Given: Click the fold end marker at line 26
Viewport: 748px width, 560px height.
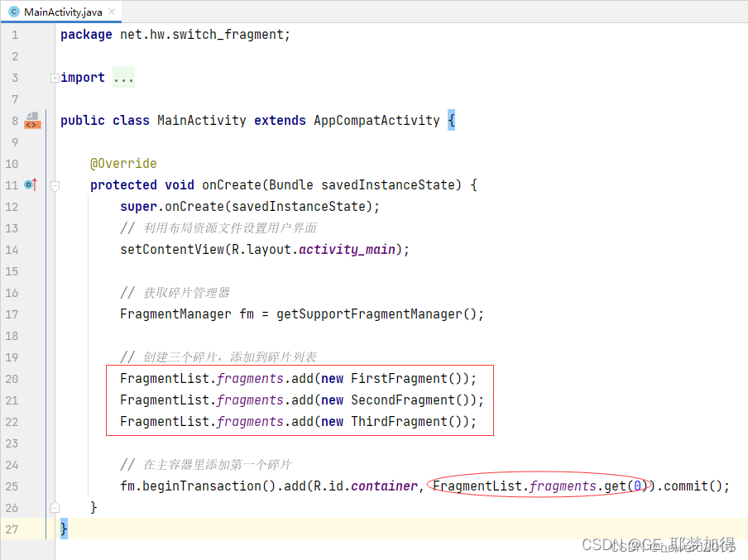Looking at the screenshot, I should pyautogui.click(x=55, y=508).
